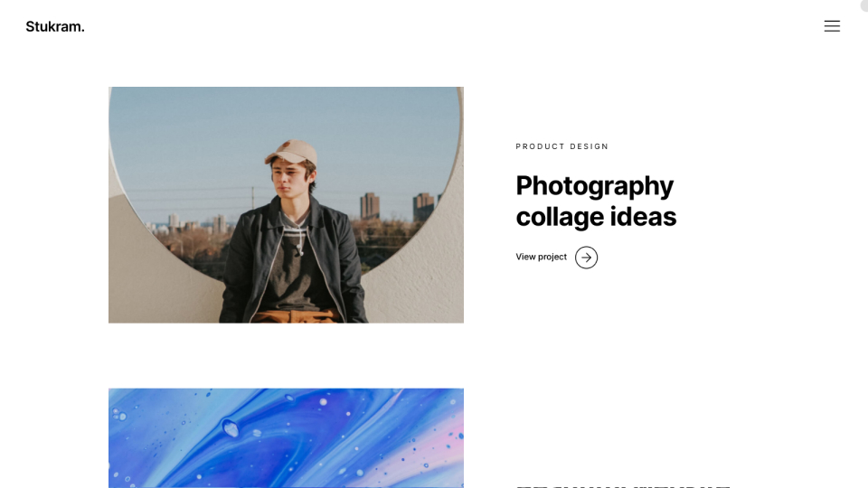The image size is (868, 488).
Task: Open the View project link
Action: pos(541,258)
